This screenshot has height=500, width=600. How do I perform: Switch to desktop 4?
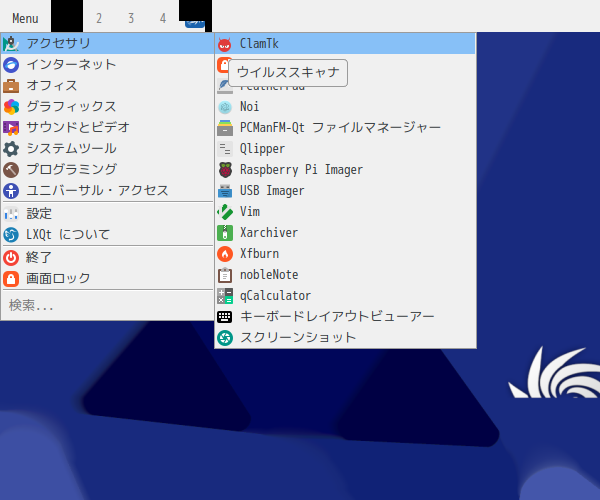point(163,18)
